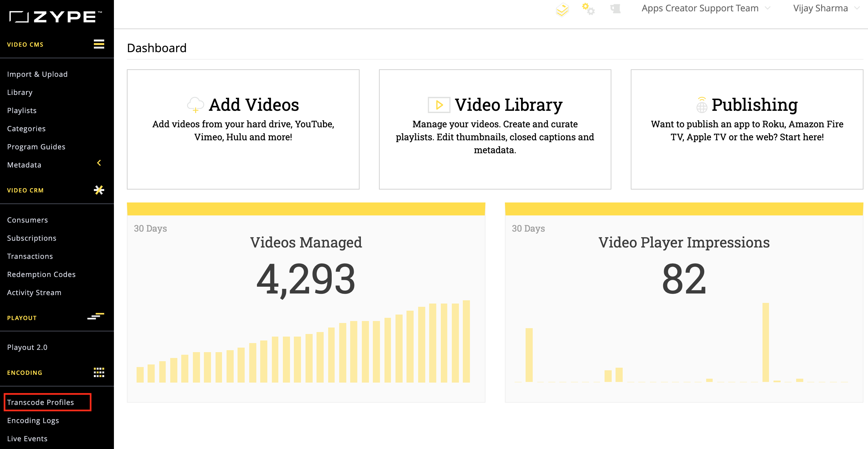Open the Apps Creator Support Team dropdown
The image size is (868, 449).
point(706,8)
